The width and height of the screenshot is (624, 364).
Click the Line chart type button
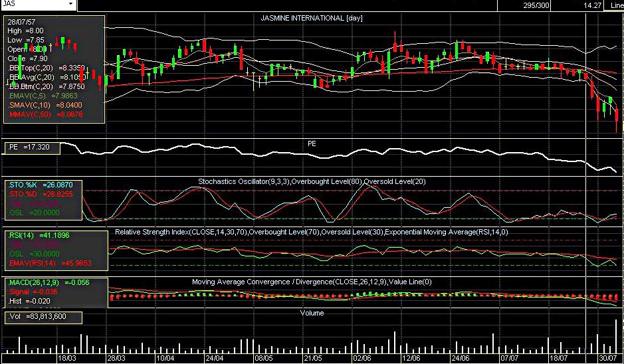coord(613,5)
